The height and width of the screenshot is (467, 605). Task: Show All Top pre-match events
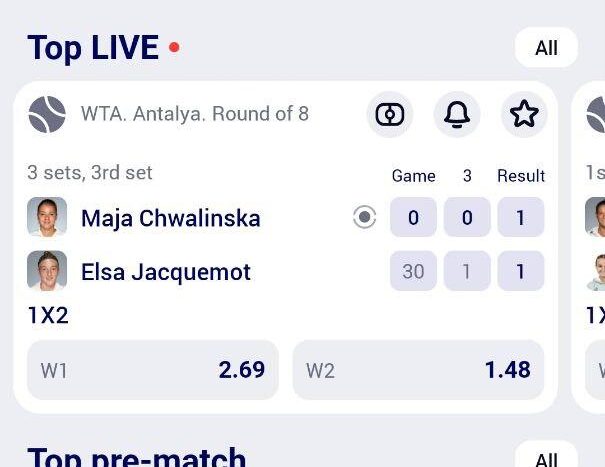tap(546, 455)
